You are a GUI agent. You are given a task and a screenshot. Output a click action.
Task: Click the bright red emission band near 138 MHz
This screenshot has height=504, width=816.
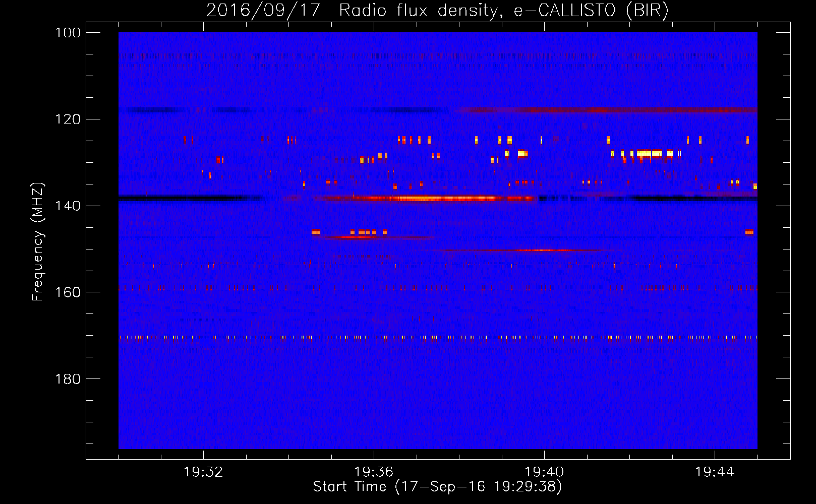coord(424,199)
